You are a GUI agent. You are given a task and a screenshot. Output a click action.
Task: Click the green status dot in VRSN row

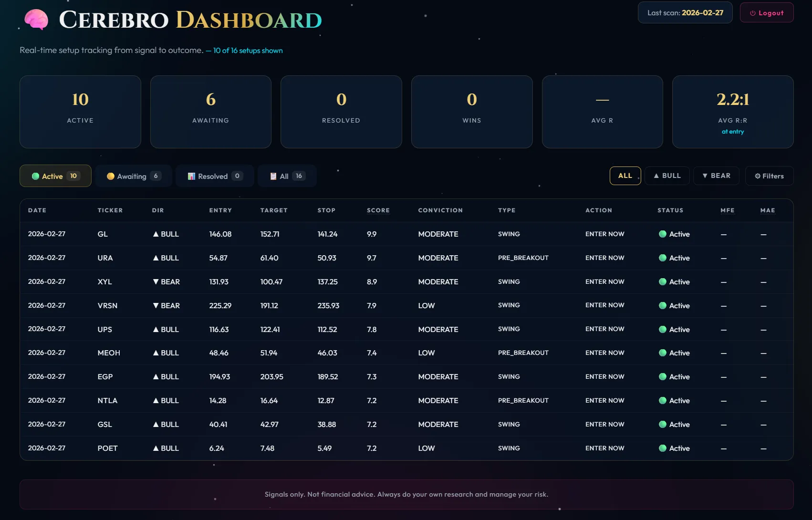coord(662,306)
